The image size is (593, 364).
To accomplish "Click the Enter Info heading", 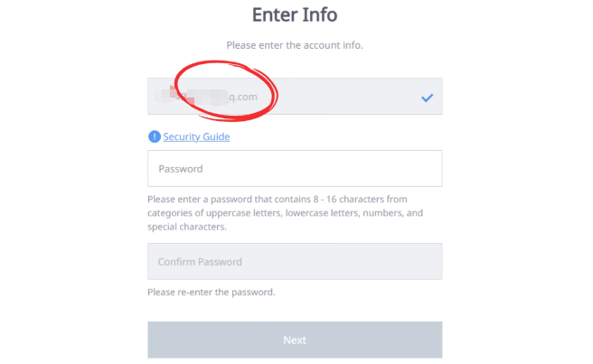I will tap(295, 15).
